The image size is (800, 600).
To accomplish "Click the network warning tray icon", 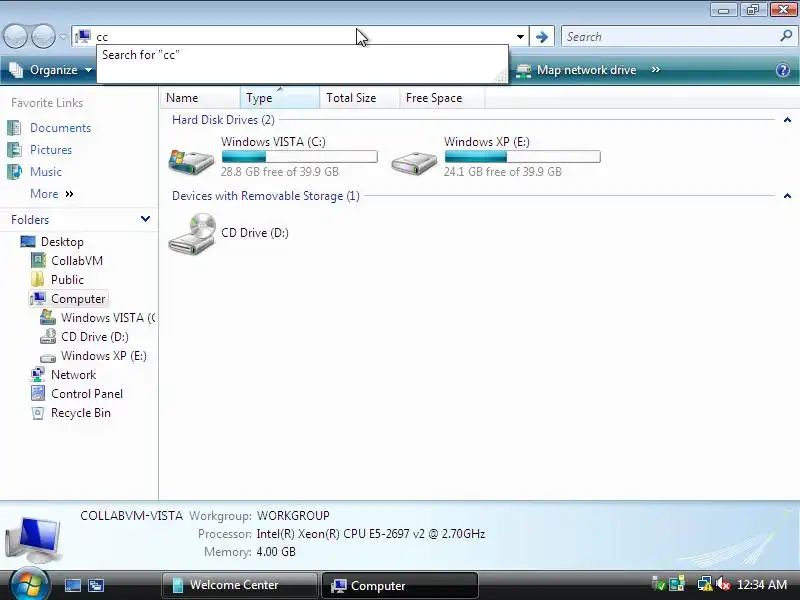I will click(x=705, y=584).
